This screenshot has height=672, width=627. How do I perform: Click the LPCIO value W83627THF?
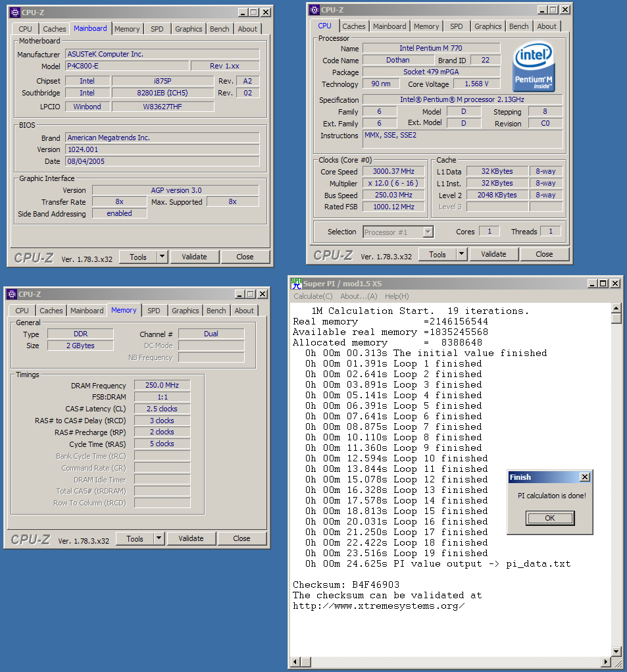[x=163, y=107]
